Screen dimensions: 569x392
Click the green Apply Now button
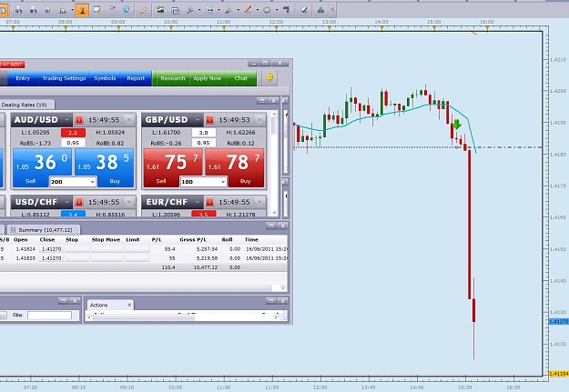pos(208,78)
